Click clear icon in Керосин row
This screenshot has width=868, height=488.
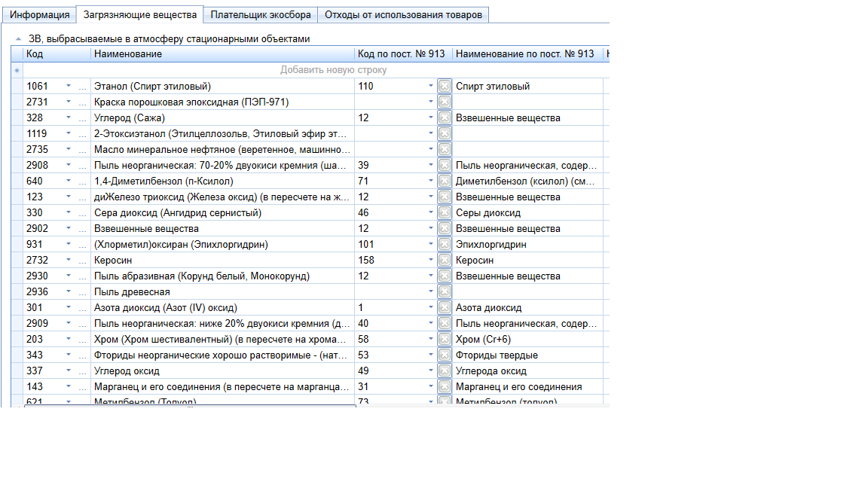[445, 260]
